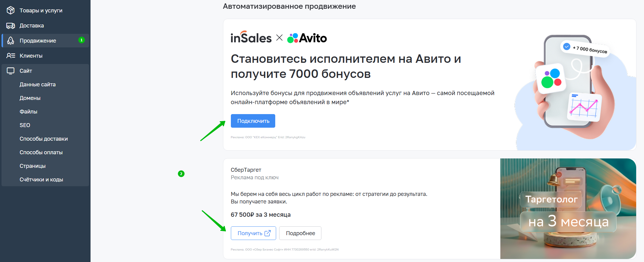The height and width of the screenshot is (262, 644).
Task: Select Продвижение in the sidebar
Action: [x=45, y=40]
